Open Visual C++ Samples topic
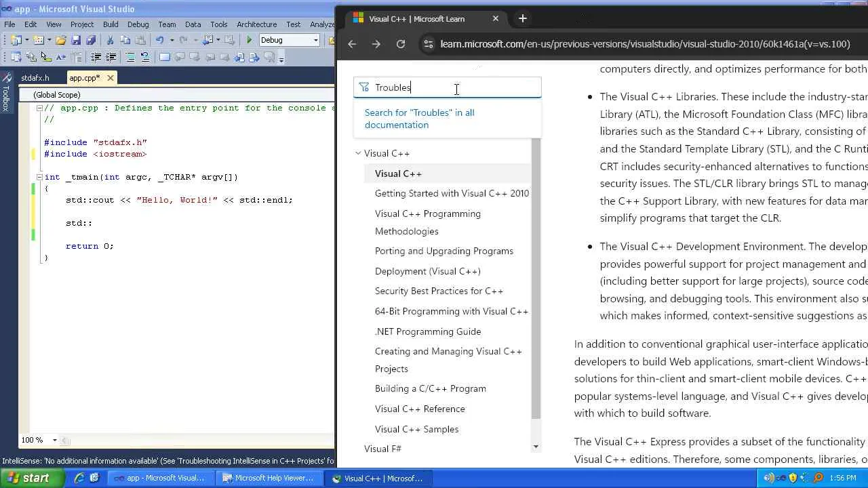The width and height of the screenshot is (868, 488). tap(416, 429)
